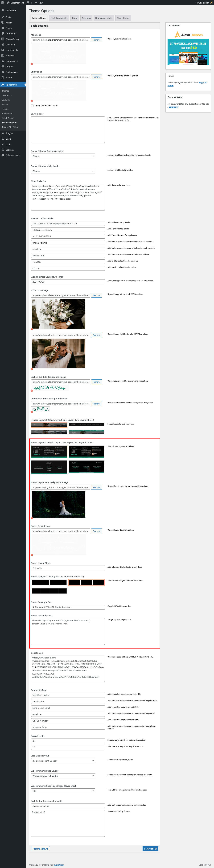Choose Four Col footer widgets option
214x868 pixels.
(x=49, y=591)
